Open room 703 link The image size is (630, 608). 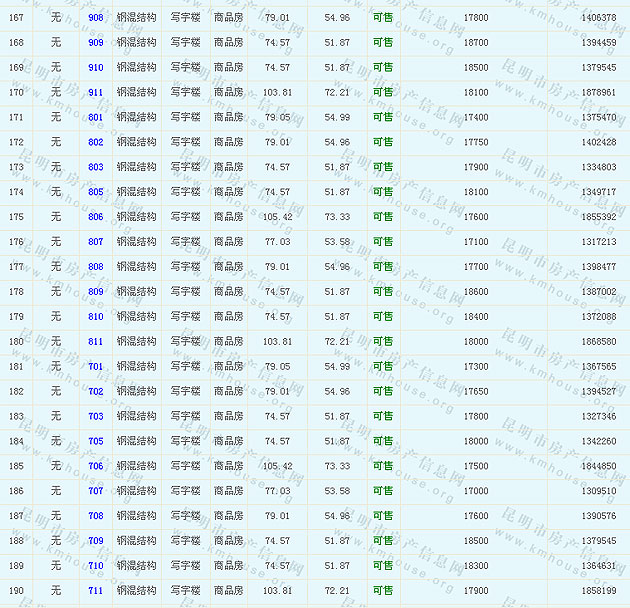(95, 417)
